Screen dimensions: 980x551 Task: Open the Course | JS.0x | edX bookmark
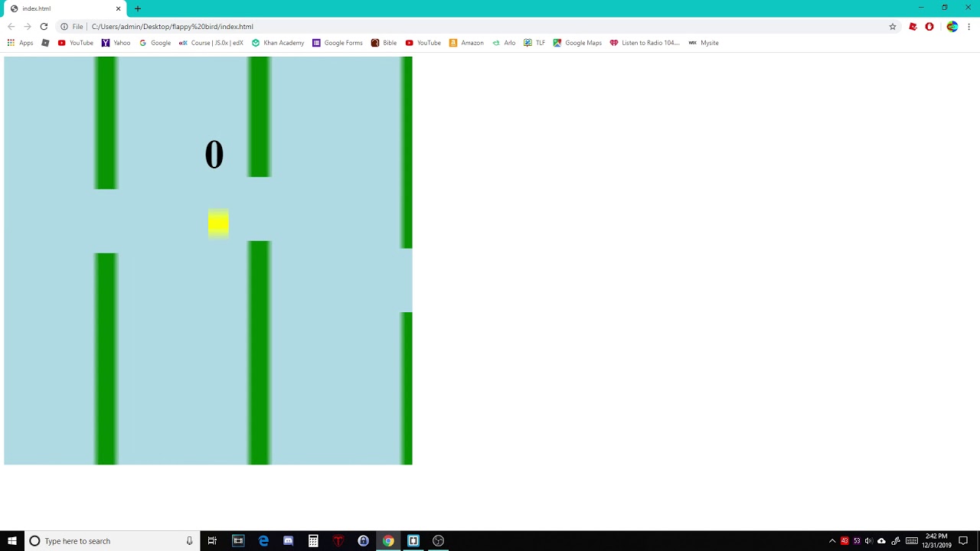click(x=211, y=43)
